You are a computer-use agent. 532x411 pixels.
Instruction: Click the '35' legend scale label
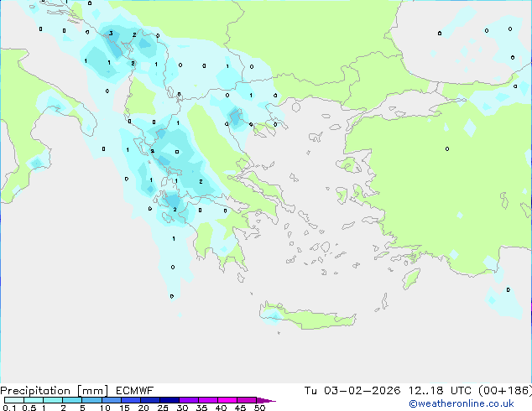coord(201,408)
